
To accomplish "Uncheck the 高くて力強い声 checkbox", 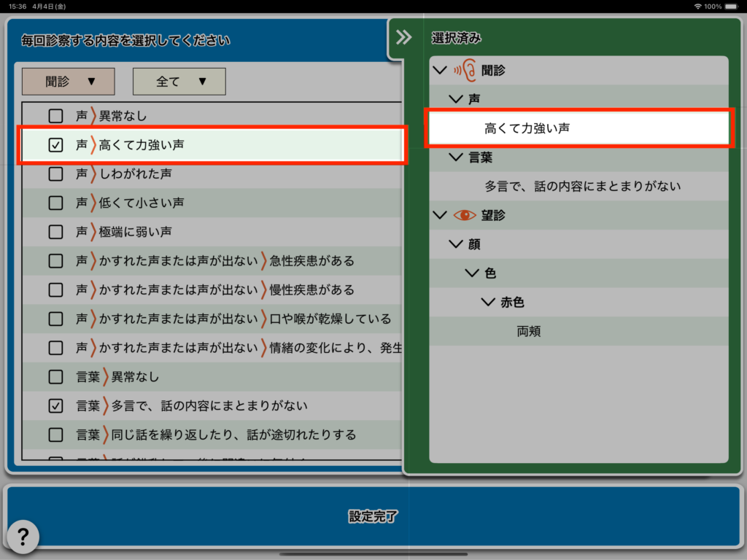I will [x=55, y=145].
